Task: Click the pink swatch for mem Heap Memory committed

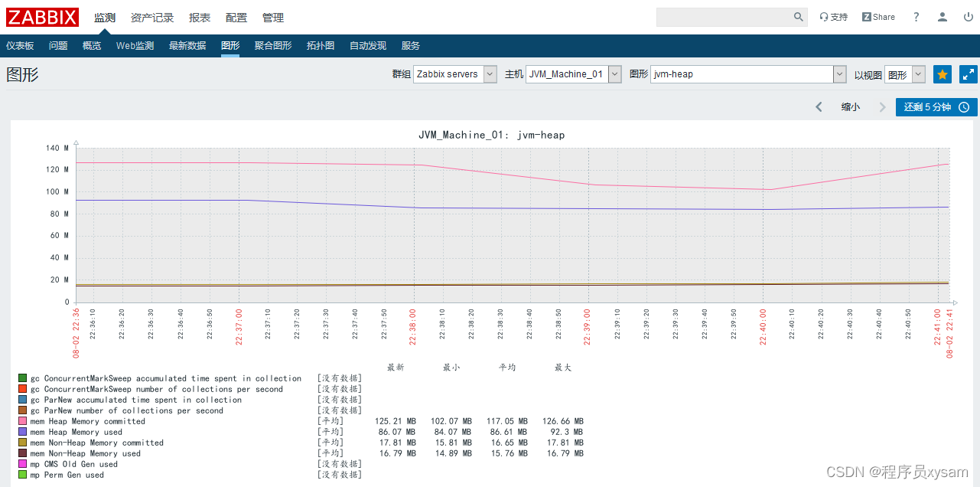Action: coord(23,421)
